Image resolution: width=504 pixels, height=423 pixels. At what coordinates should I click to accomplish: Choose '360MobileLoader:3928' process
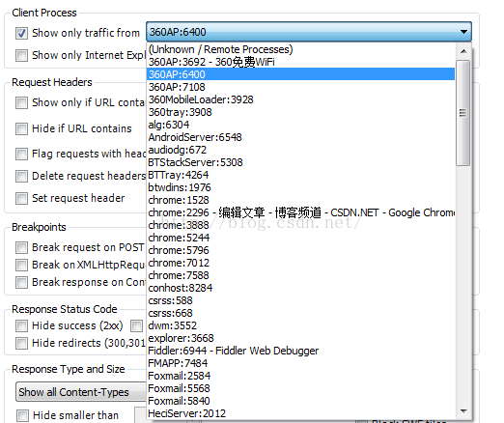[301, 99]
